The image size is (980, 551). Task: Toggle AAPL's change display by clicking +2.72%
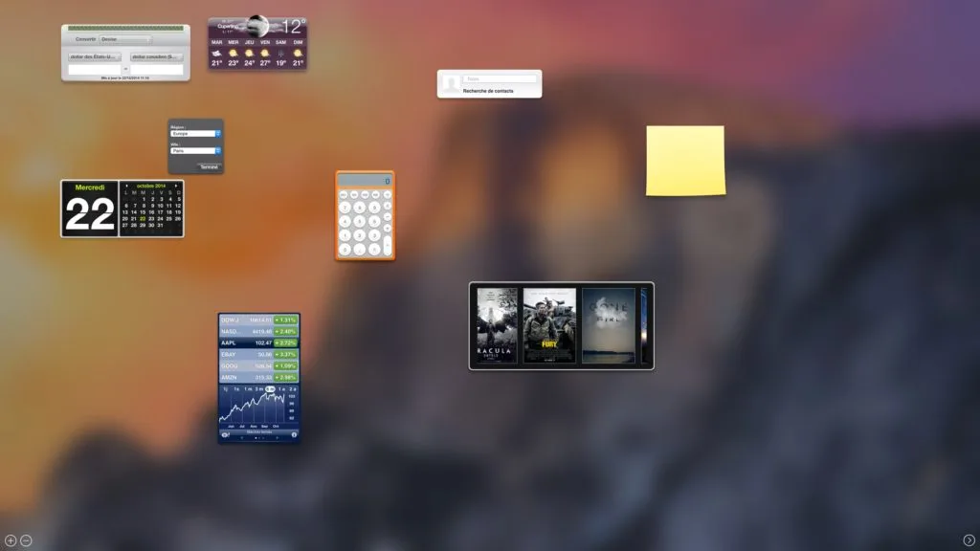pyautogui.click(x=285, y=342)
